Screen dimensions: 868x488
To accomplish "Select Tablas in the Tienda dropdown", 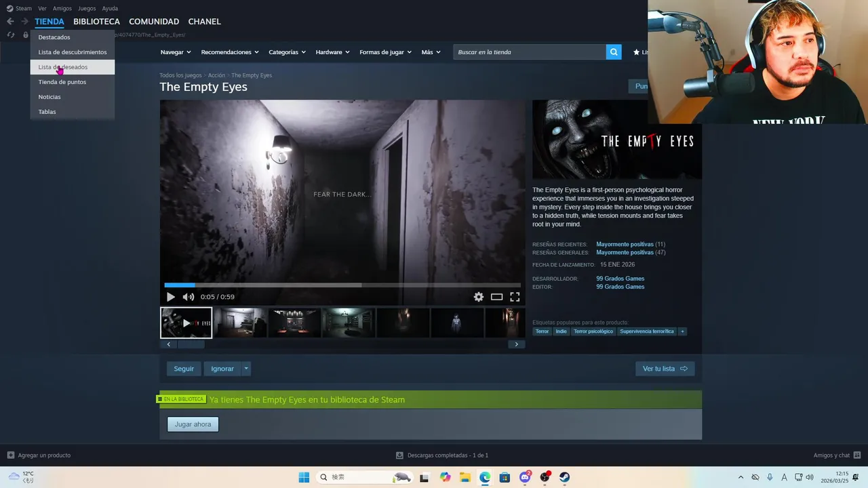I will coord(72,112).
